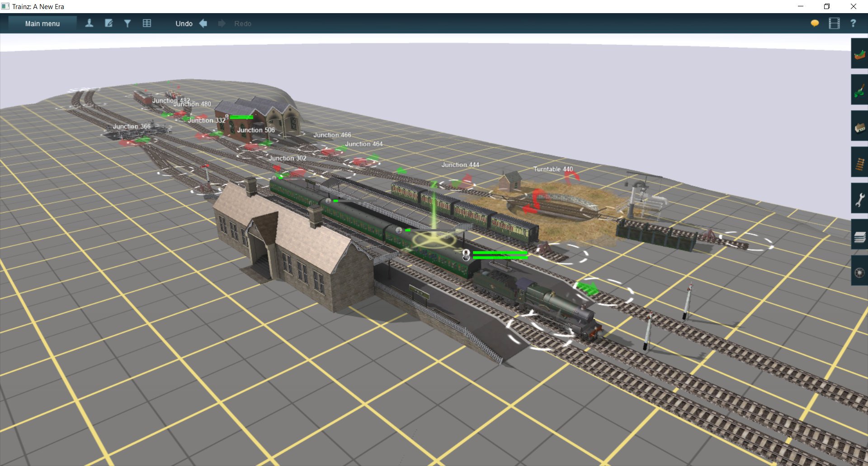Open the notepad-and-pencil edit icon

108,23
